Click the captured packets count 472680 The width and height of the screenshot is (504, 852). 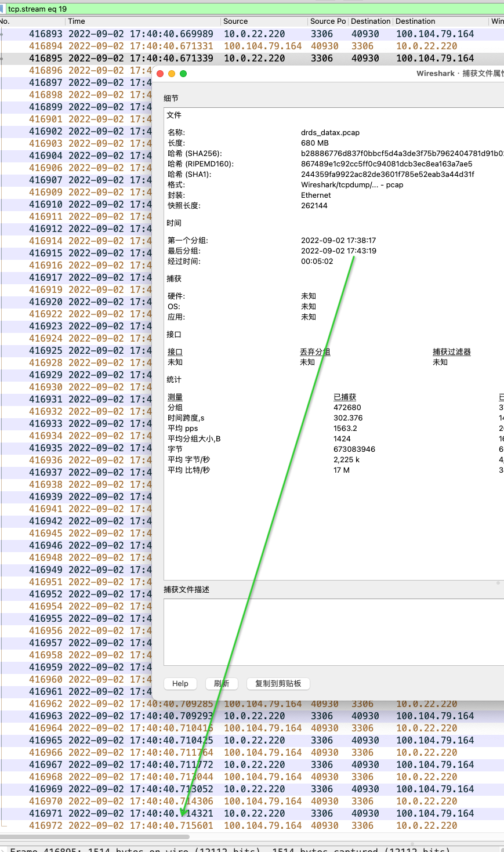pyautogui.click(x=347, y=408)
